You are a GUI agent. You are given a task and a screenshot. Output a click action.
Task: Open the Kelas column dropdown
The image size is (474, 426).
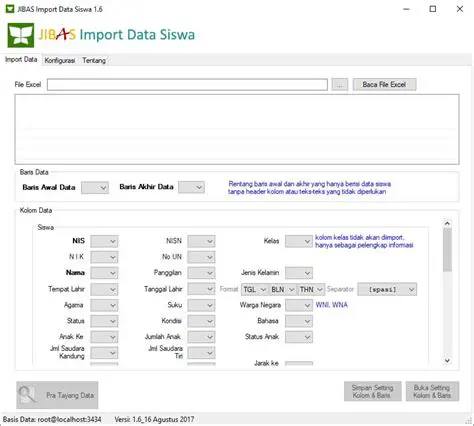pyautogui.click(x=299, y=241)
